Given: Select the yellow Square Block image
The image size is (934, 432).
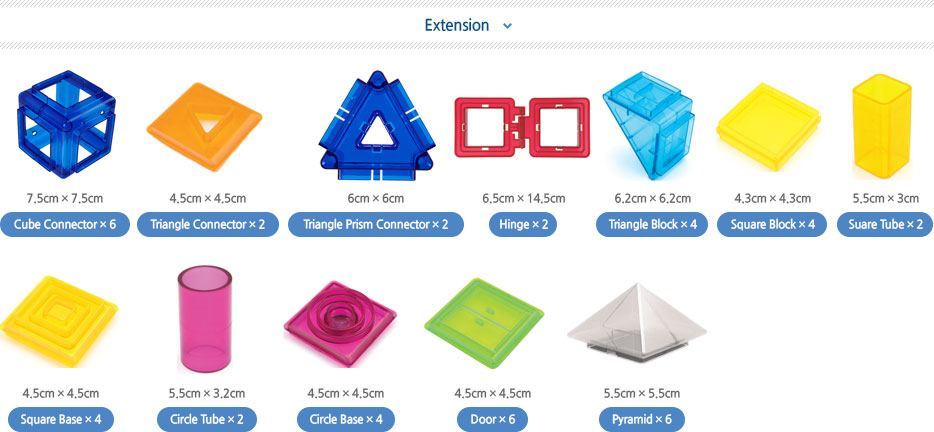Looking at the screenshot, I should point(768,126).
